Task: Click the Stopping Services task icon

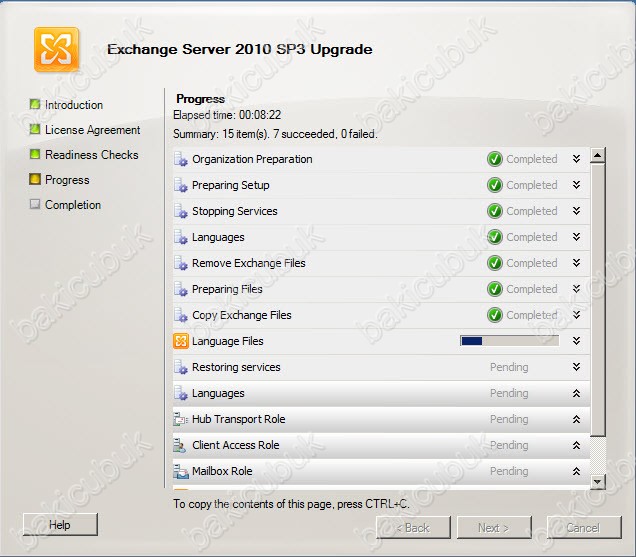Action: [x=180, y=211]
